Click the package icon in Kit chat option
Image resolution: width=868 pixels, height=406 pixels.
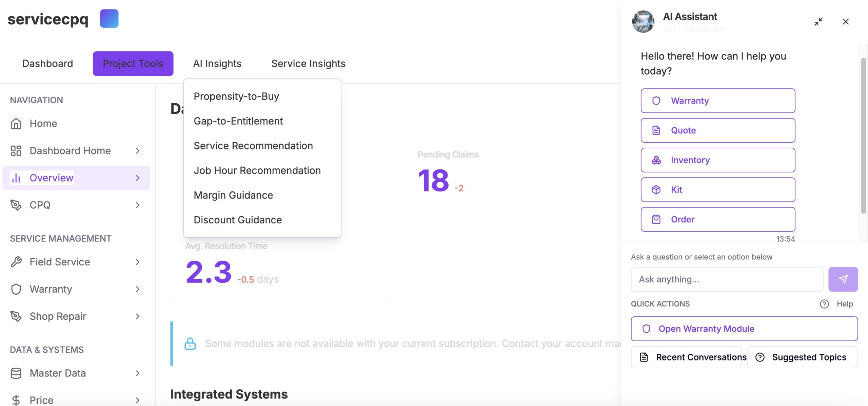click(656, 190)
